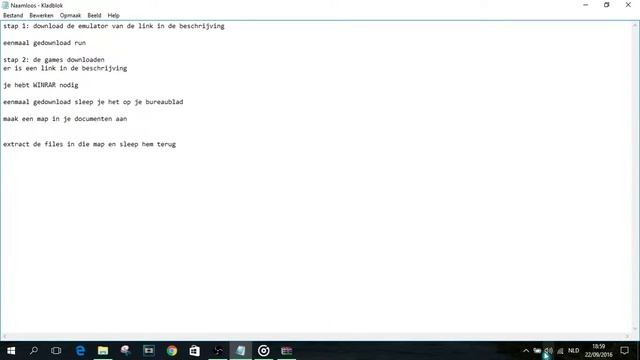Switch the NLD input language indicator
Image resolution: width=640 pixels, height=360 pixels.
tap(573, 351)
